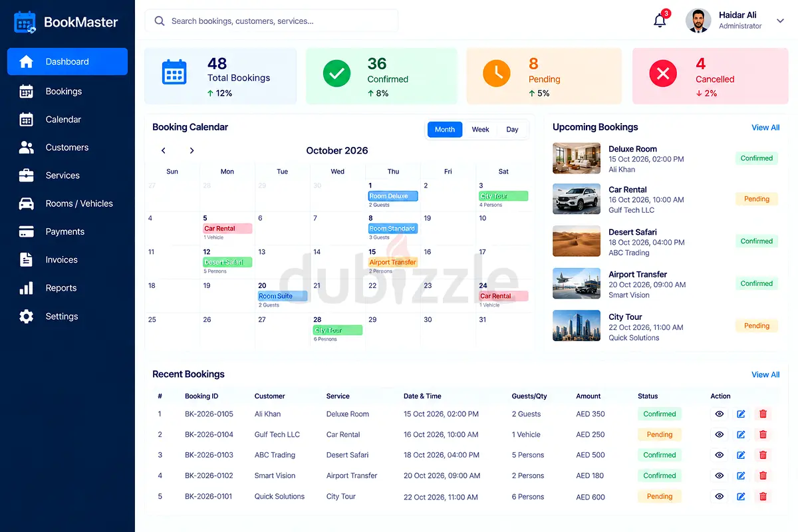Open the Rooms / Vehicles car icon
The height and width of the screenshot is (532, 798).
click(27, 203)
